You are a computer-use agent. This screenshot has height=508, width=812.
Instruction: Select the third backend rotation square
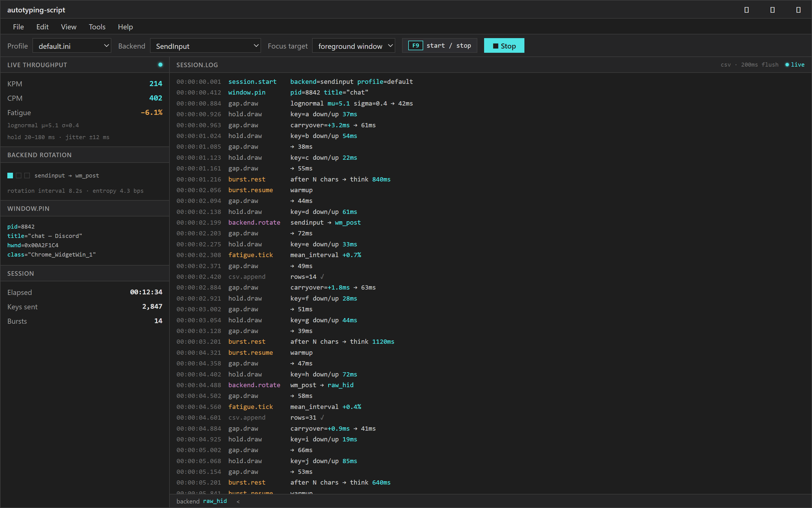click(x=27, y=175)
